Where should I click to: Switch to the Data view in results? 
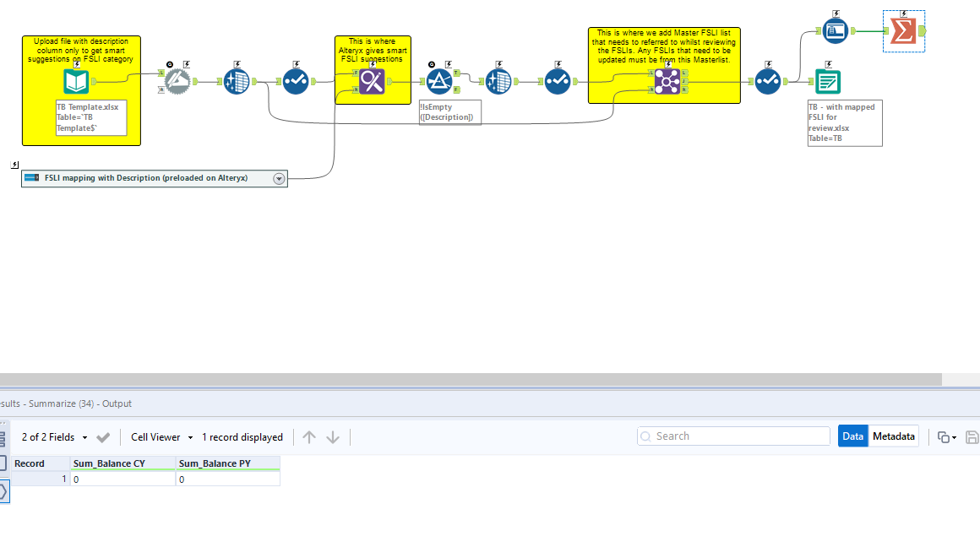855,436
